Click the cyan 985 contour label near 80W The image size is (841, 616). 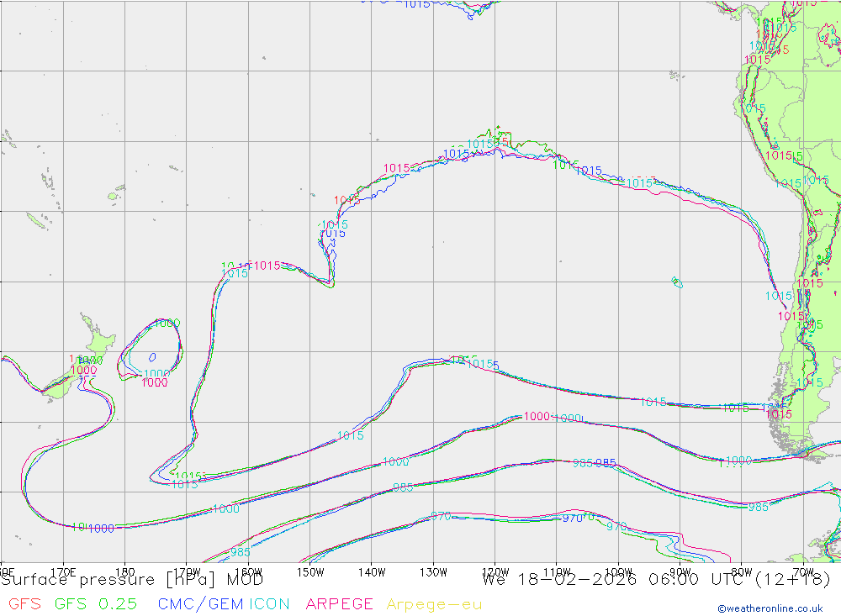(x=759, y=507)
